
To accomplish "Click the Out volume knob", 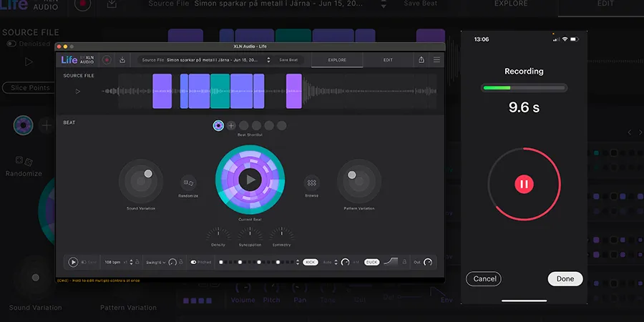I will click(428, 262).
